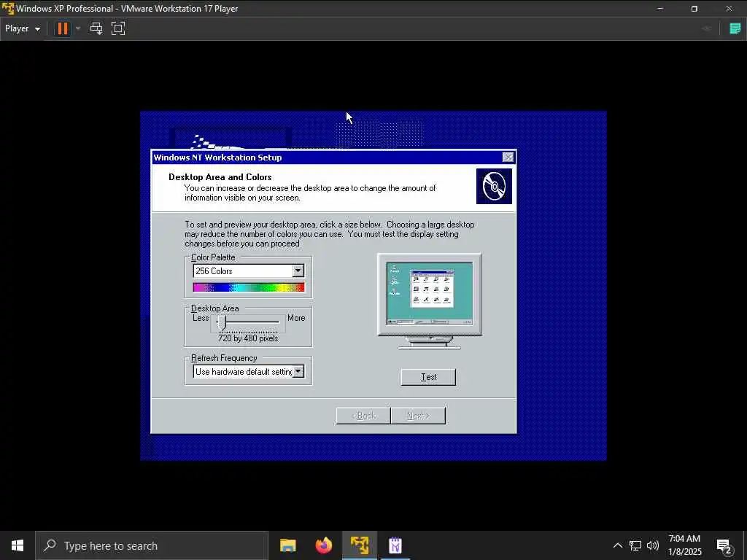This screenshot has width=747, height=560.
Task: Open the VMware notes panel icon
Action: (x=735, y=28)
